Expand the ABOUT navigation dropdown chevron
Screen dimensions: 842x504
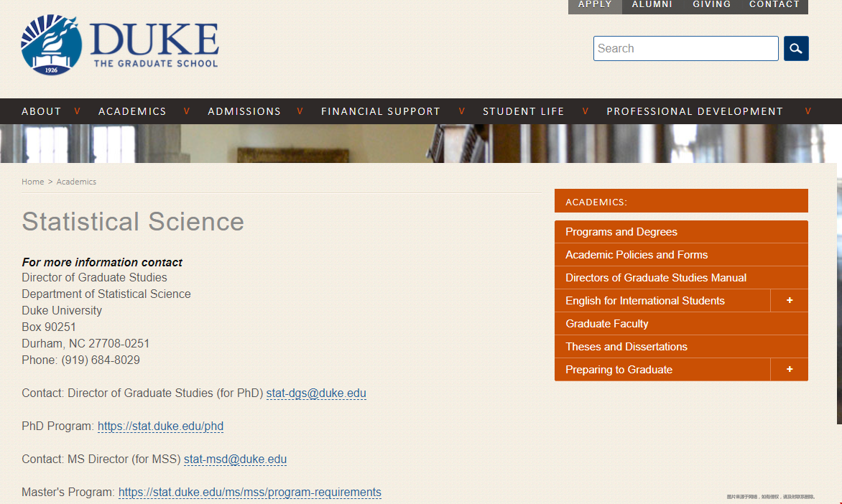click(x=78, y=111)
